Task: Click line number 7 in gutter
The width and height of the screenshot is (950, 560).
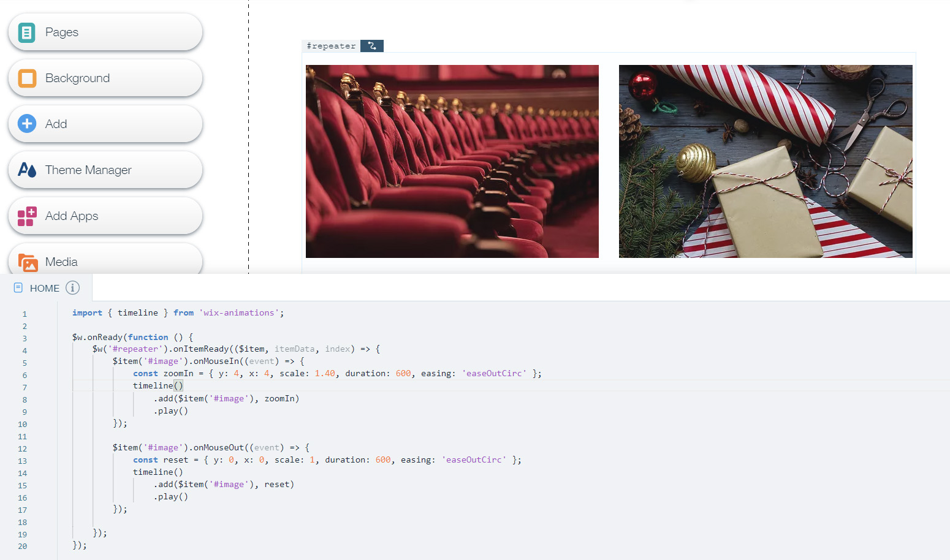Action: pyautogui.click(x=25, y=387)
